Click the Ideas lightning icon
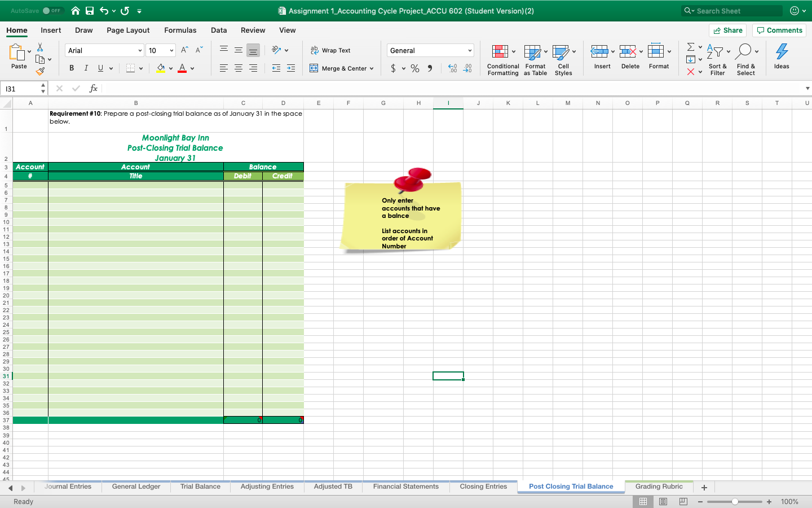812x508 pixels. 782,56
